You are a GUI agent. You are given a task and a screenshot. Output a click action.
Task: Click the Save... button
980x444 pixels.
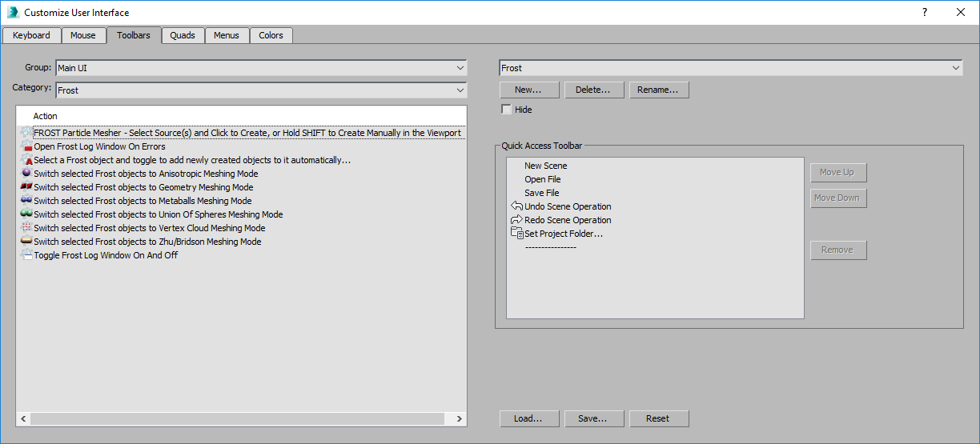[593, 418]
